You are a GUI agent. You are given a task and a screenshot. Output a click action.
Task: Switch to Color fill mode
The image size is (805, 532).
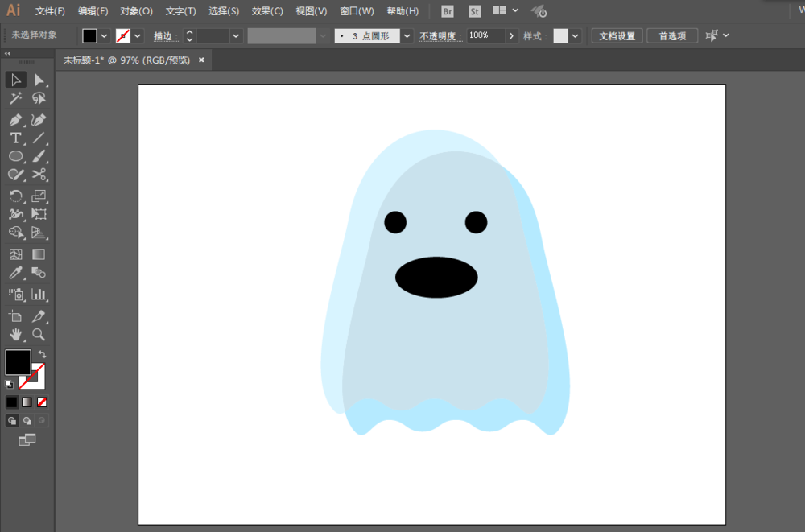coord(12,402)
